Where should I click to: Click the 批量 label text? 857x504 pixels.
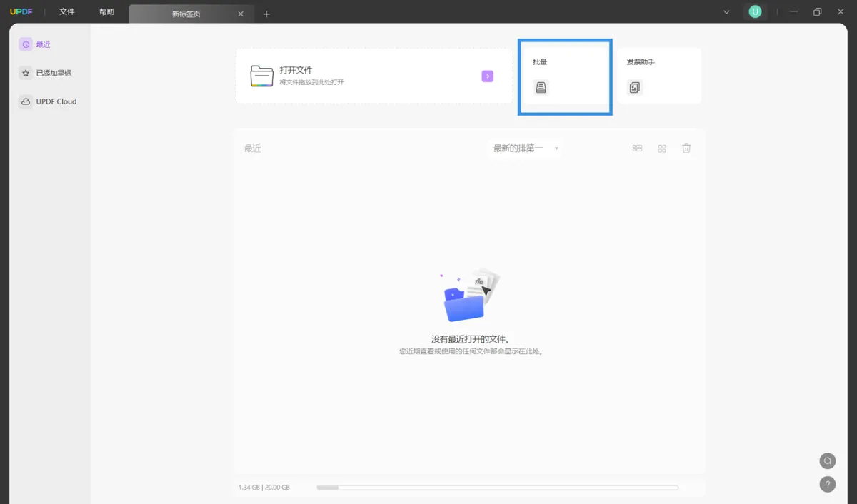[x=540, y=62]
